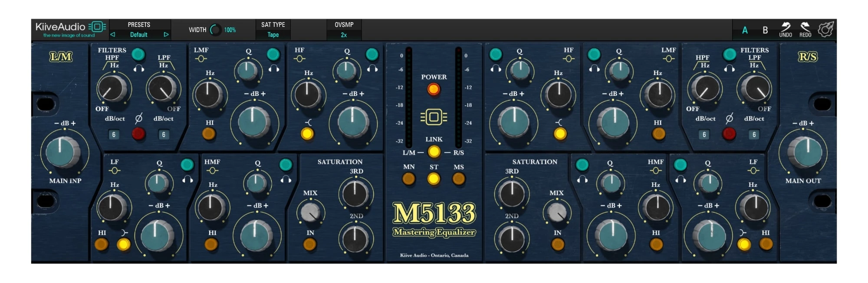Viewport: 868px width, 283px height.
Task: Invert phase with R/S red phase button
Action: point(729,134)
